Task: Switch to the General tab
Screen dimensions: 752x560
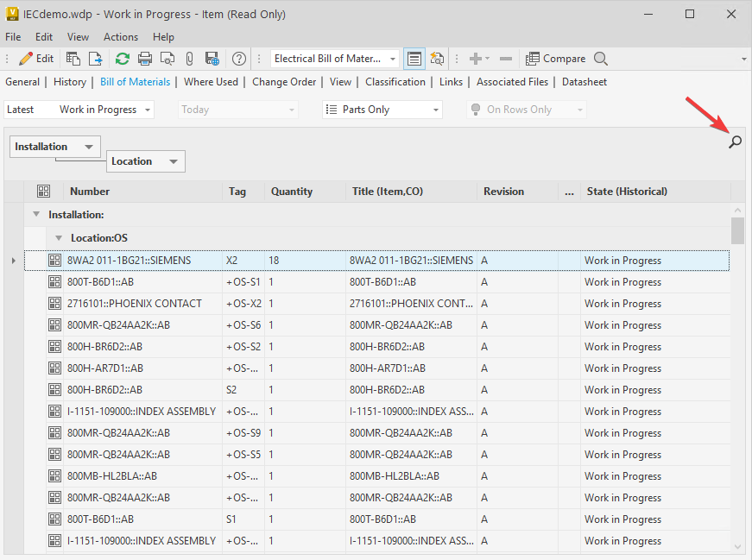Action: (x=22, y=82)
